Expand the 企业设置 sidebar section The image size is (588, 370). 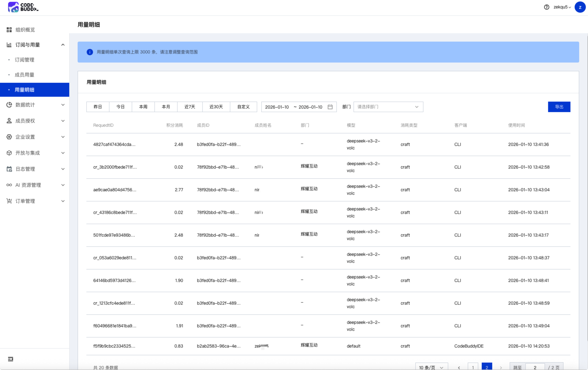tap(35, 137)
